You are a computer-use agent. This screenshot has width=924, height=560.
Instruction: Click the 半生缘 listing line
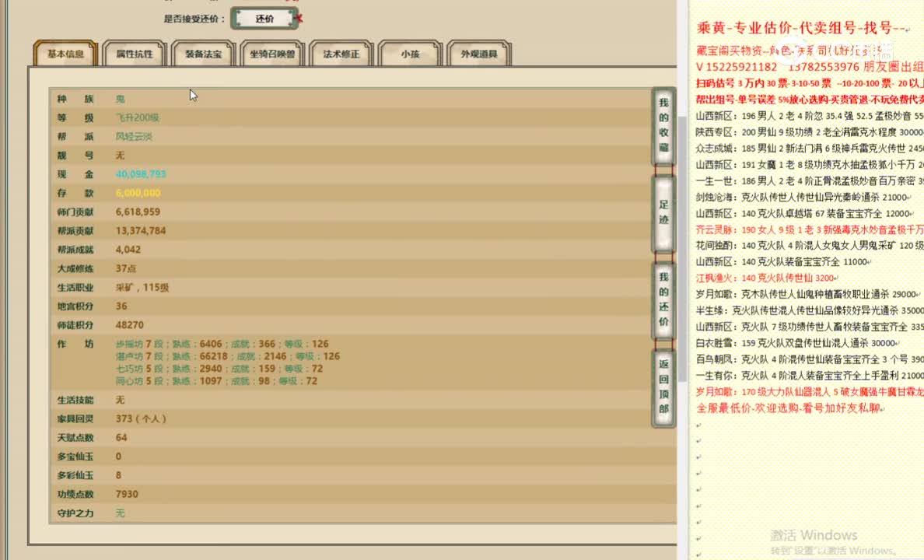(x=810, y=310)
